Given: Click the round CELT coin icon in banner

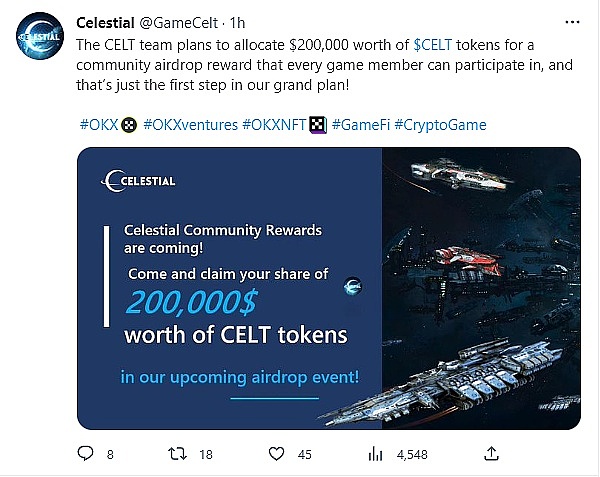Looking at the screenshot, I should click(x=352, y=286).
